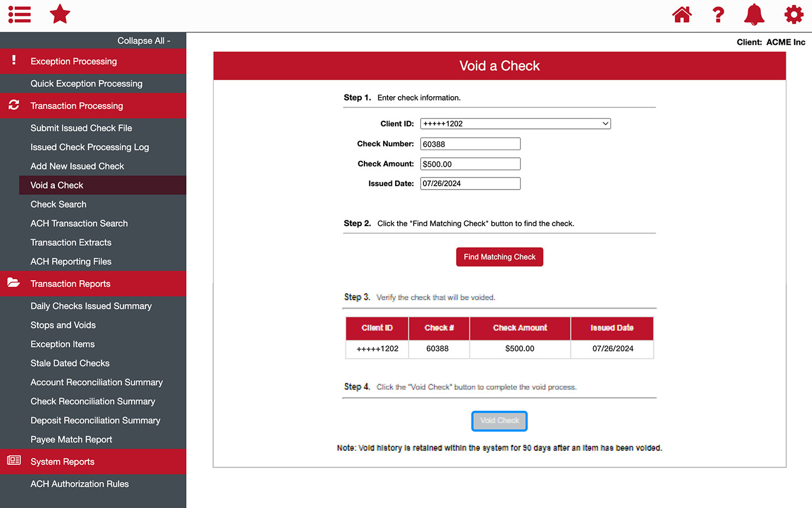Click the Check Amount column header
Screen dimensions: 812x508
tap(520, 328)
